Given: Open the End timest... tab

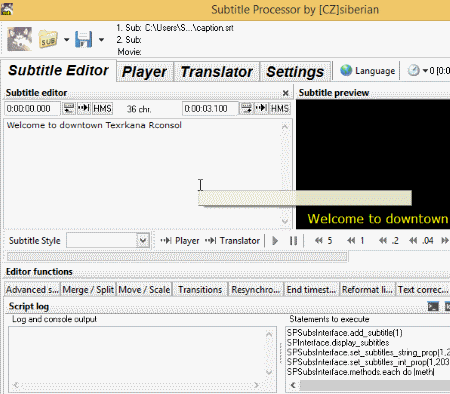Looking at the screenshot, I should 311,290.
